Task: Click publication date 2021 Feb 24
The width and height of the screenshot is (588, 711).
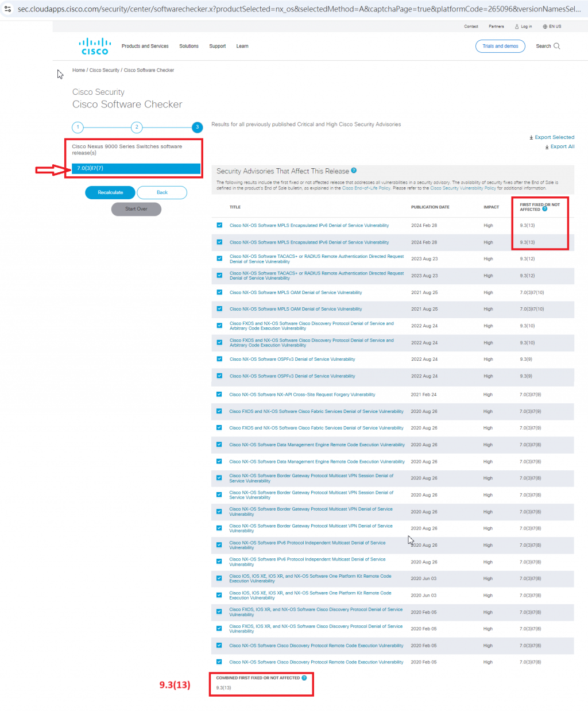Action: click(x=424, y=395)
